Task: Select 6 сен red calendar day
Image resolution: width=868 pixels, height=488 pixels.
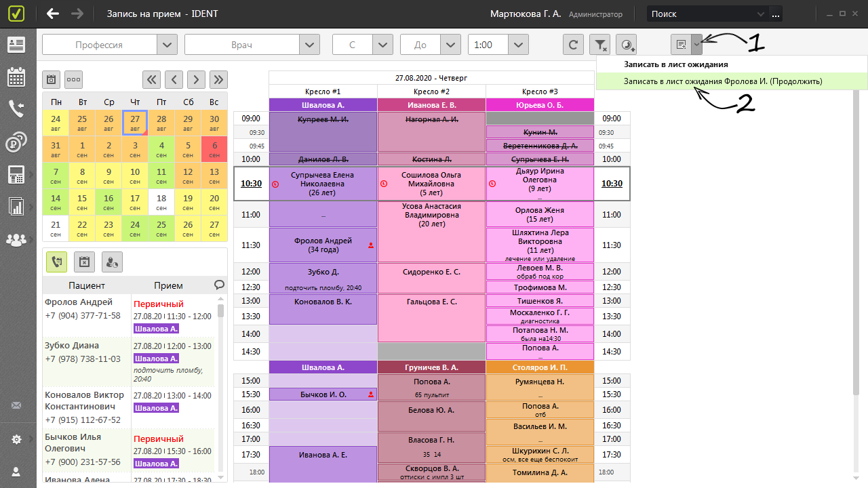Action: 214,149
